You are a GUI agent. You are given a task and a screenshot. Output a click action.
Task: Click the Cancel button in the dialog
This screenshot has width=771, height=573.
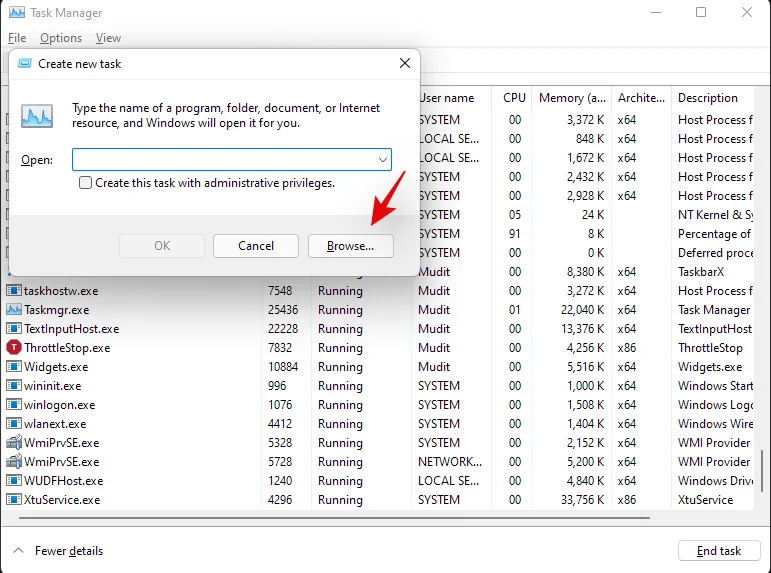[x=256, y=246]
